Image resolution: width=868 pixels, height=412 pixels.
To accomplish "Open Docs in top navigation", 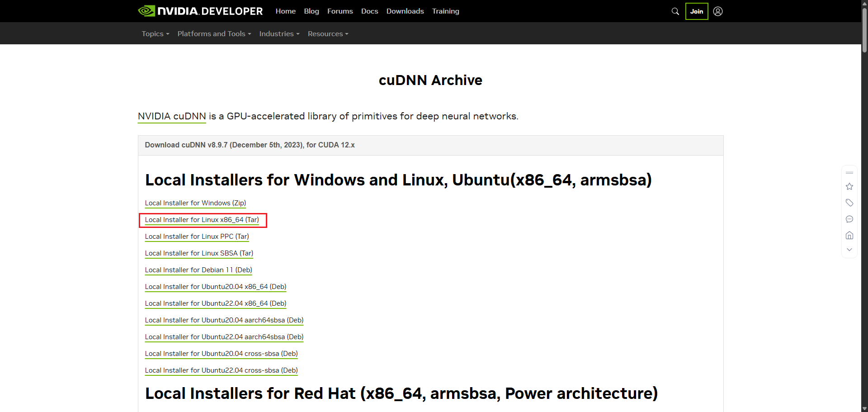I will [x=369, y=11].
